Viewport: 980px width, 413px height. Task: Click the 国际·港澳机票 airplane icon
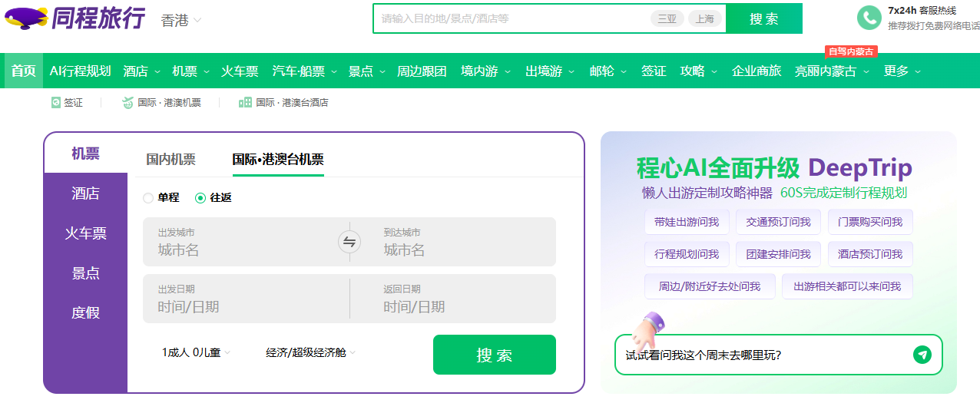pos(127,102)
